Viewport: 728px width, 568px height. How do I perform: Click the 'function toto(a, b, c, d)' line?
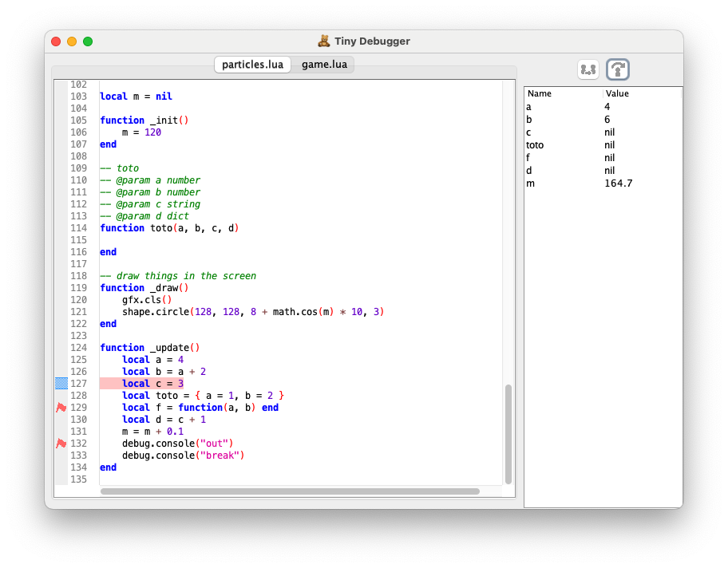pos(169,228)
